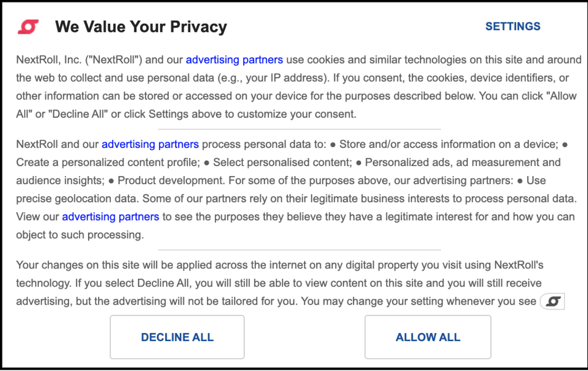
Task: Click the 'Select personalised content' bullet text
Action: 282,162
